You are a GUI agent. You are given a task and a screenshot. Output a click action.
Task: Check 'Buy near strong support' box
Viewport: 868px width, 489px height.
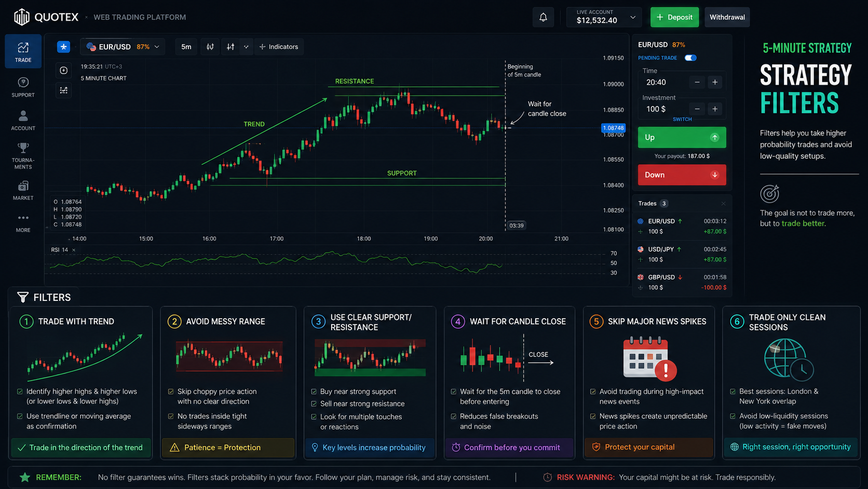(x=314, y=392)
